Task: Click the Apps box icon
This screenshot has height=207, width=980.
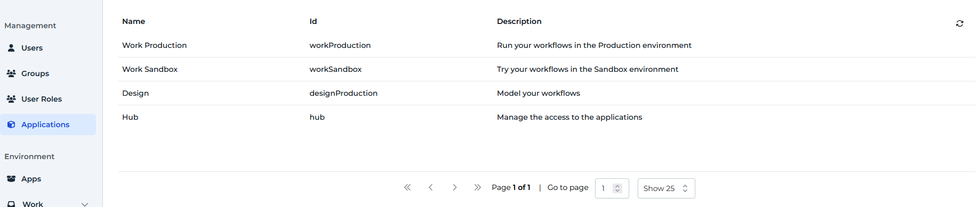Action: coord(11,179)
